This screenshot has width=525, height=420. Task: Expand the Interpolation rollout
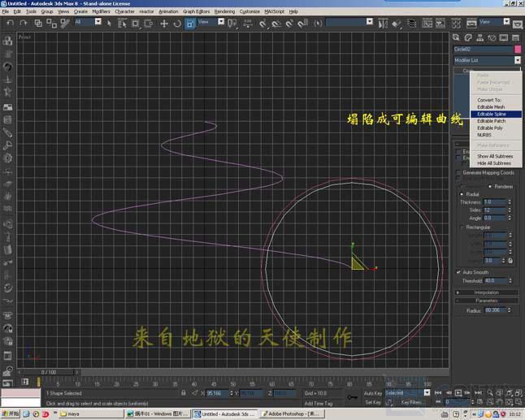pos(487,292)
